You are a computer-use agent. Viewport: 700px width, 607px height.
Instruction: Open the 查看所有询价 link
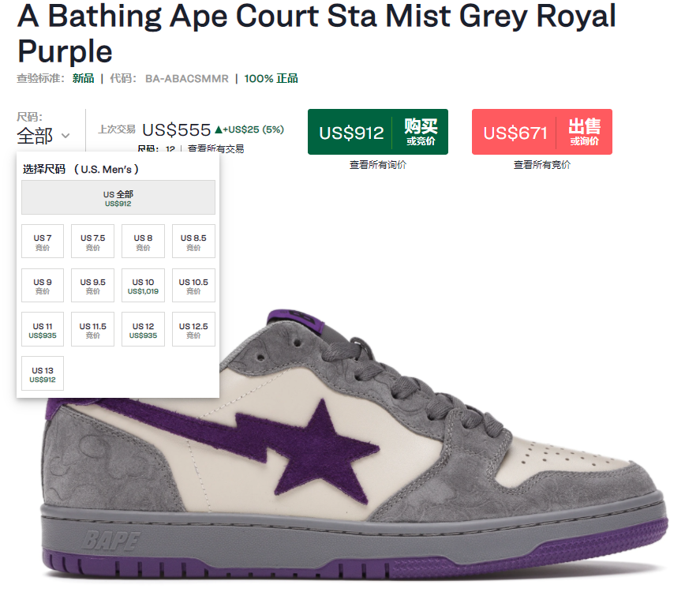tap(378, 165)
